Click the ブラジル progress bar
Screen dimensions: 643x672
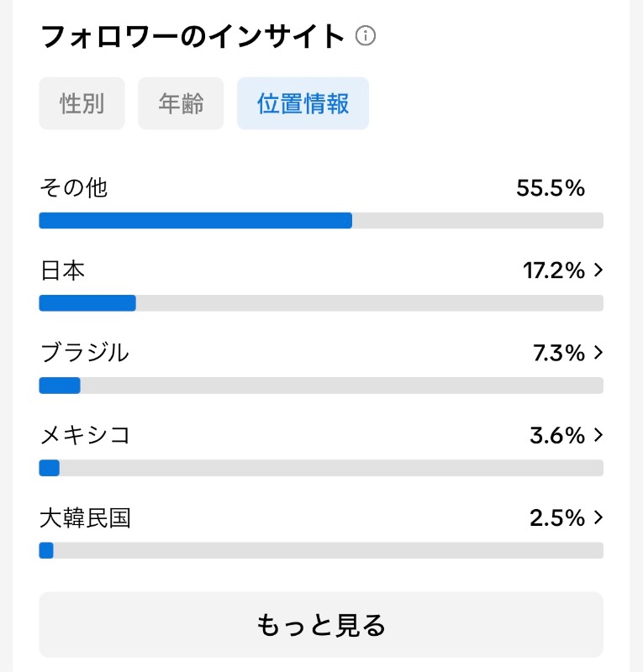(321, 386)
